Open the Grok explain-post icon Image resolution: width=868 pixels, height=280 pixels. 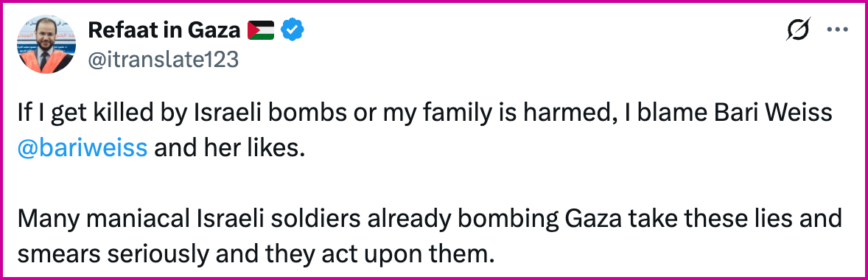(798, 29)
